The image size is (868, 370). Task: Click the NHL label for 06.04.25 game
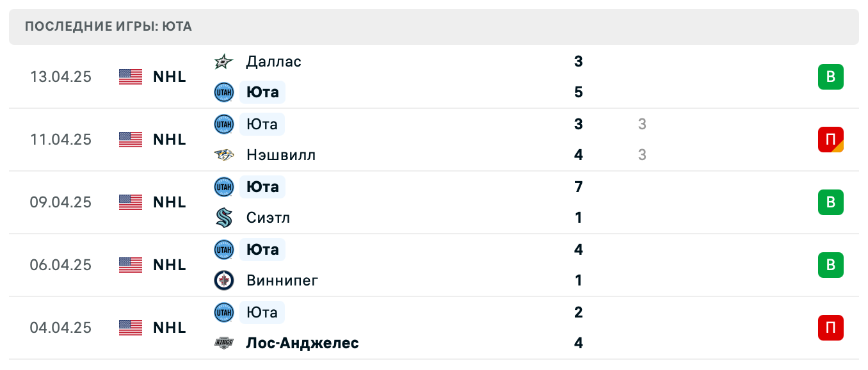(170, 265)
